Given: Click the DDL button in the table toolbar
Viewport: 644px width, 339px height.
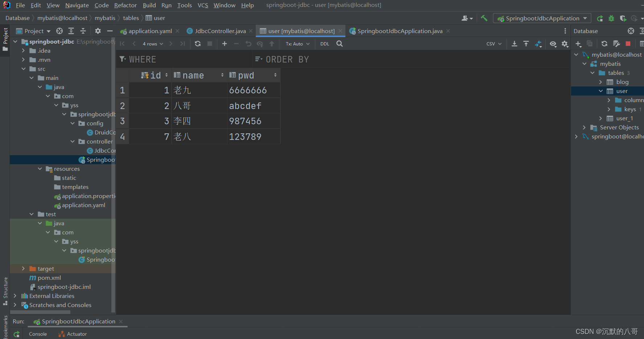Looking at the screenshot, I should coord(324,44).
